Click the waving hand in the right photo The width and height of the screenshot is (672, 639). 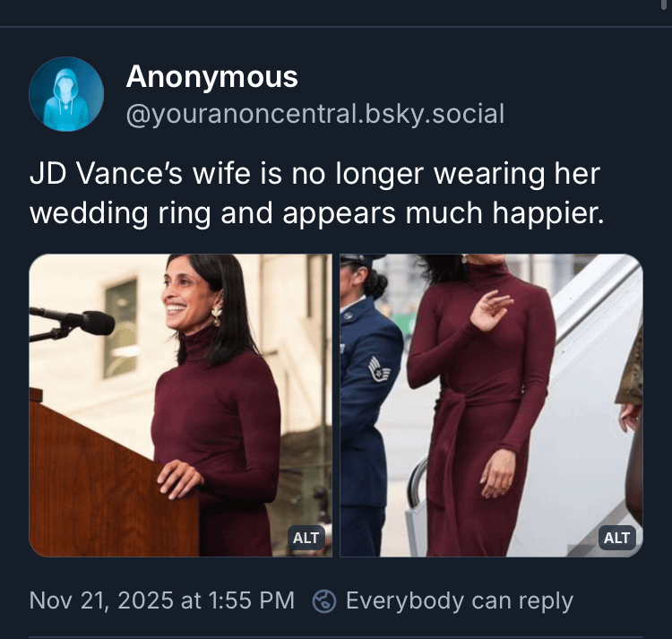(491, 310)
